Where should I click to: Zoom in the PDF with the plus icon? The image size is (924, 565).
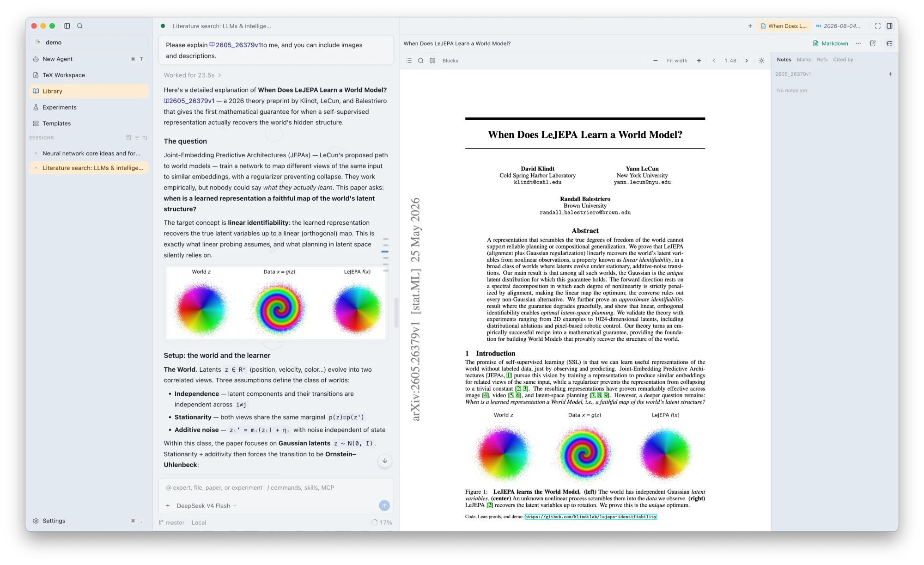click(699, 61)
